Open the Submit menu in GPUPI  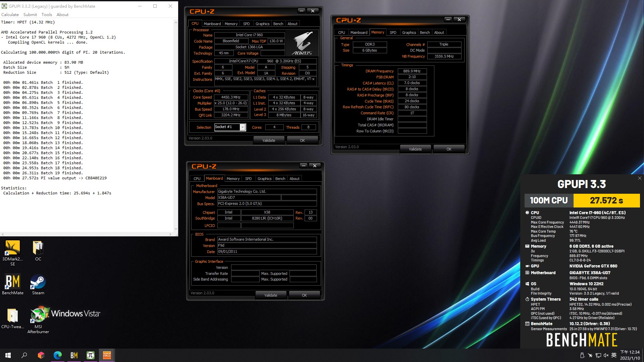30,15
